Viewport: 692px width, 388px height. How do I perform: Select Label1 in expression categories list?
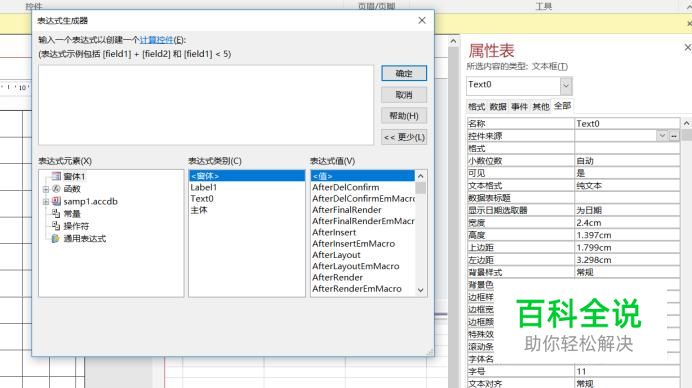coord(247,187)
